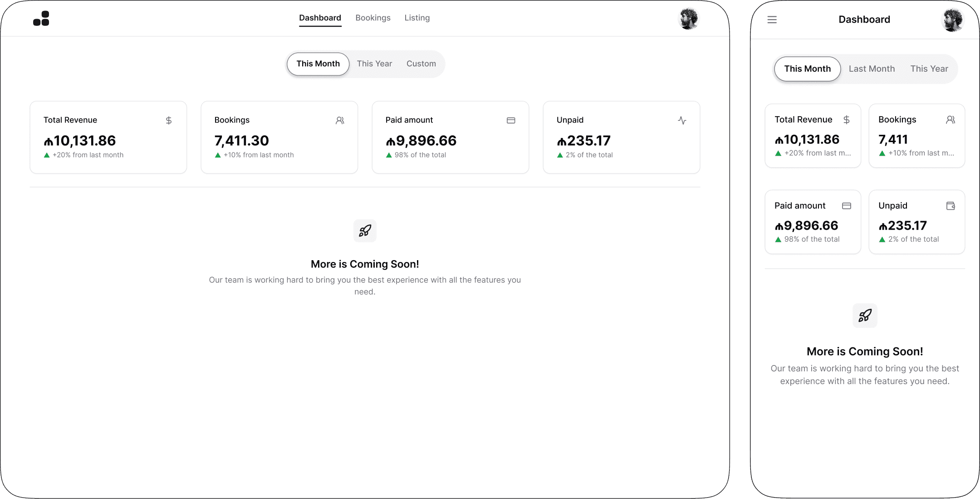Viewport: 980px width, 499px height.
Task: Switch to Last Month on mobile filter
Action: (871, 69)
